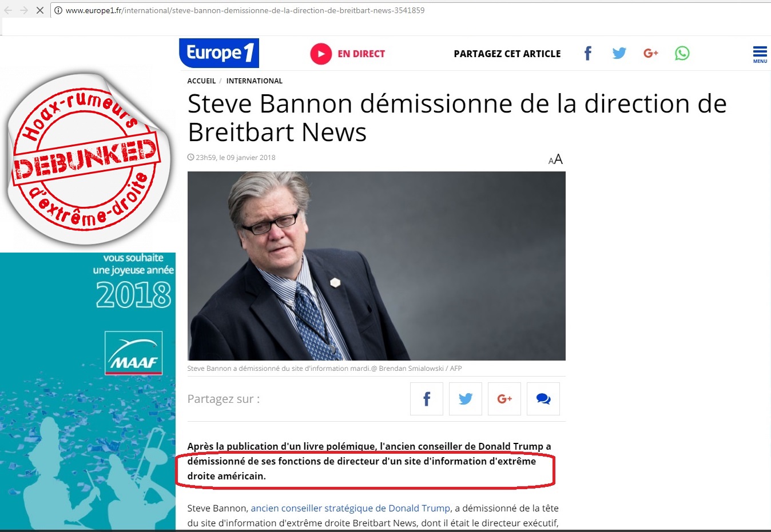Image resolution: width=771 pixels, height=532 pixels.
Task: Open the hamburger MENU
Action: tap(760, 54)
